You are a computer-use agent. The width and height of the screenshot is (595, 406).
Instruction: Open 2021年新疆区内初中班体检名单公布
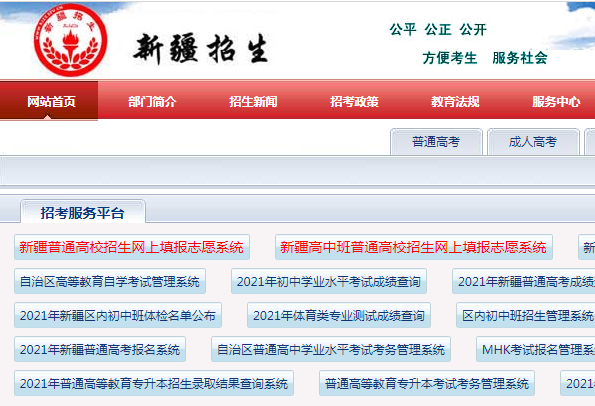[118, 315]
